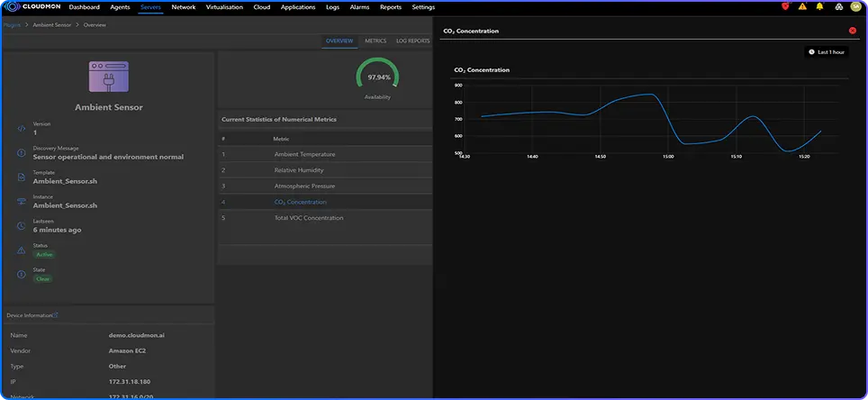Go to Plugins in the breadcrumb
Image resolution: width=868 pixels, height=400 pixels.
point(13,25)
